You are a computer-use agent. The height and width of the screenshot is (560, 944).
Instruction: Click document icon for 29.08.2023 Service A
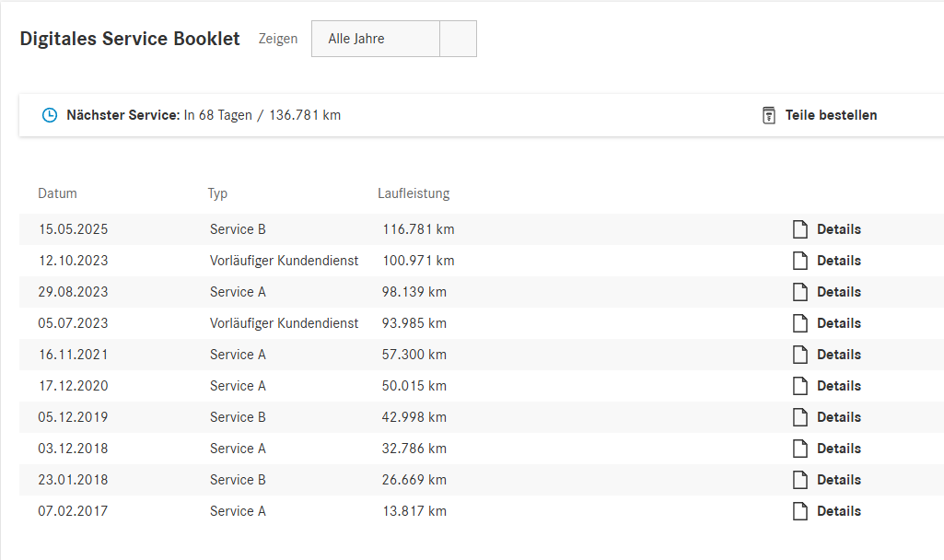[x=800, y=292]
